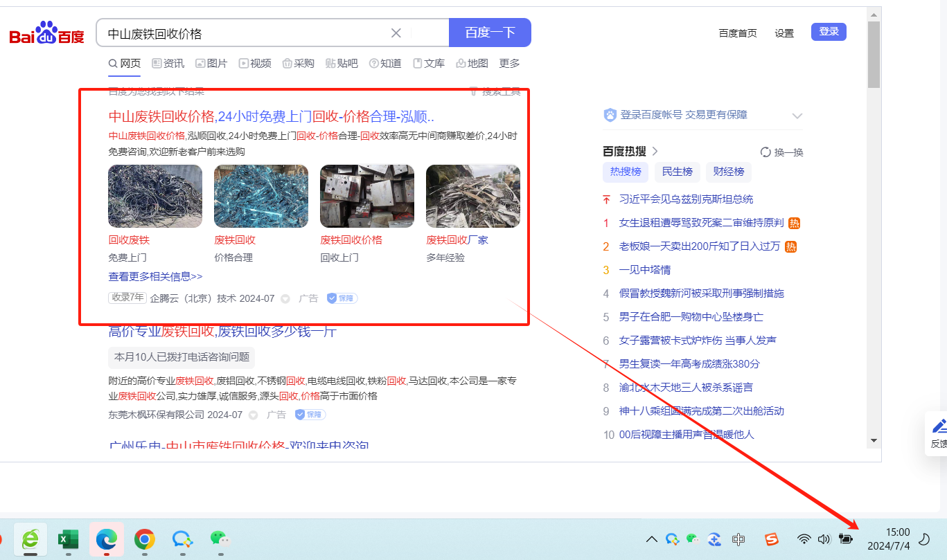Select the 民生榜 tab
947x560 pixels.
click(677, 172)
